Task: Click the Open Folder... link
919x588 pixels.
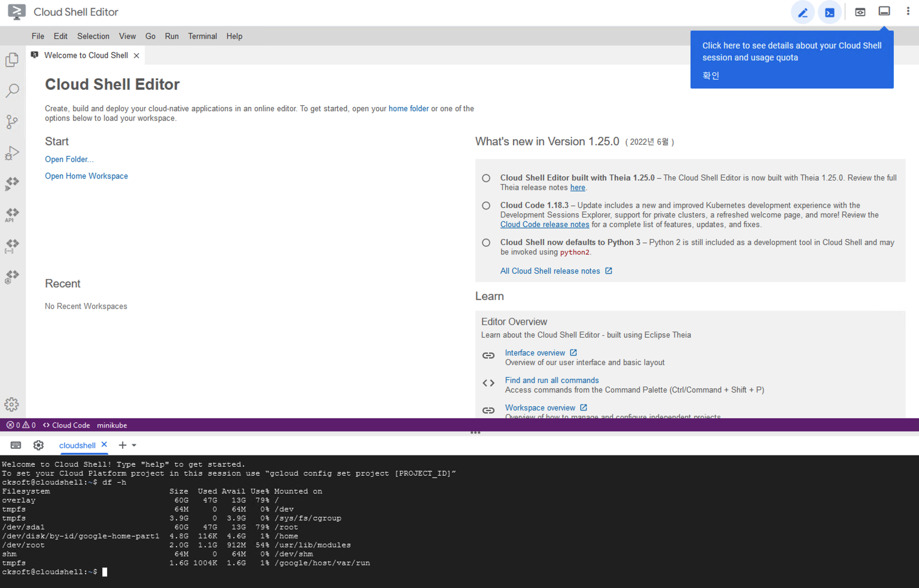Action: coord(69,160)
